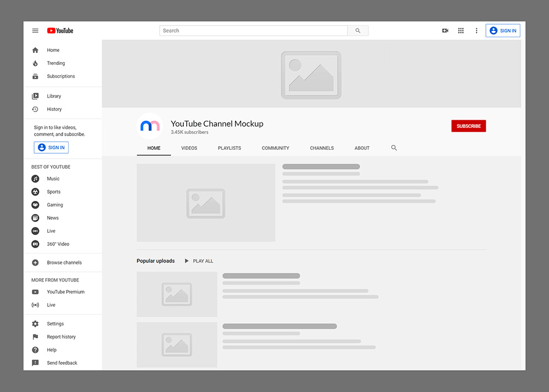Click the YouTube logo
The width and height of the screenshot is (549, 392).
60,31
